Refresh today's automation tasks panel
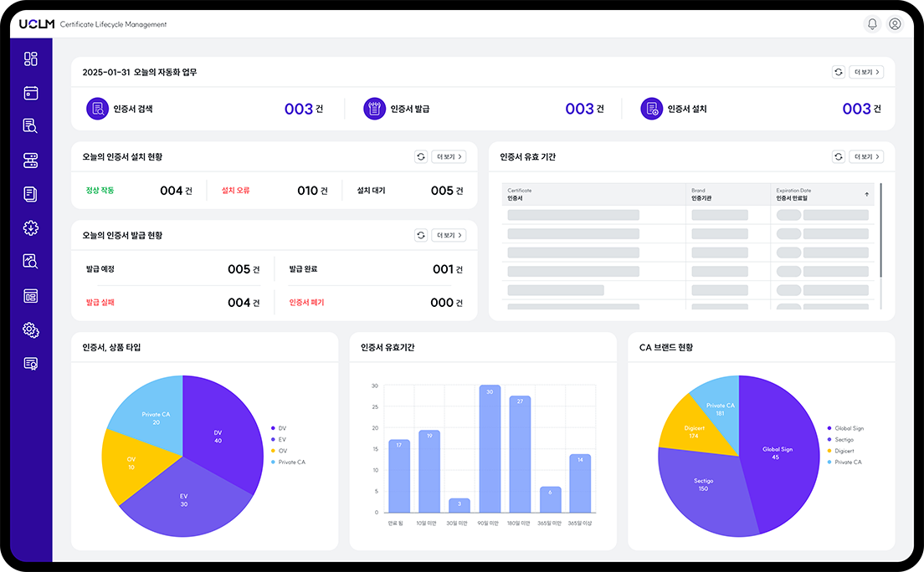This screenshot has height=572, width=924. click(838, 73)
